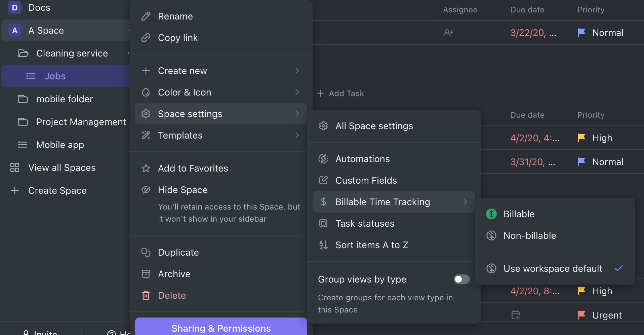Click the Invite link at bottom

tap(40, 332)
